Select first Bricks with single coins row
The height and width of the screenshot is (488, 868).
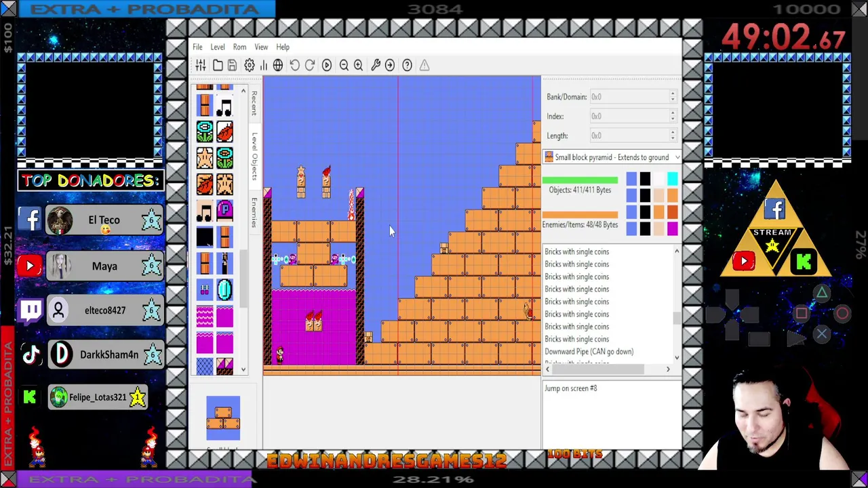point(576,252)
